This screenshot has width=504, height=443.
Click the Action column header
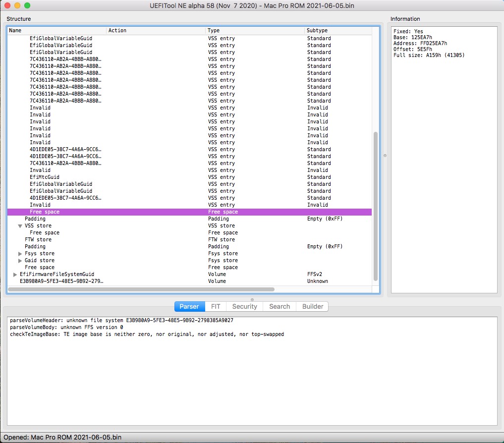tap(156, 31)
